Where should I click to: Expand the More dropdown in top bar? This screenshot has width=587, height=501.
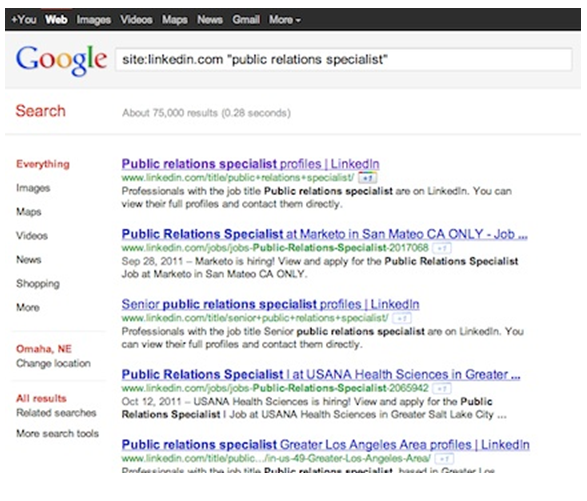[285, 19]
